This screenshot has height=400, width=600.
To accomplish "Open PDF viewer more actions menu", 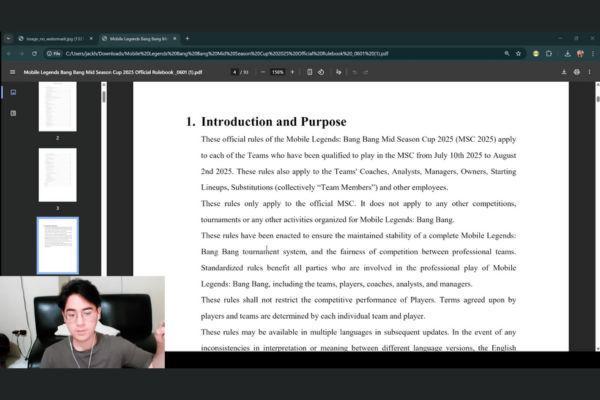I will pyautogui.click(x=589, y=72).
